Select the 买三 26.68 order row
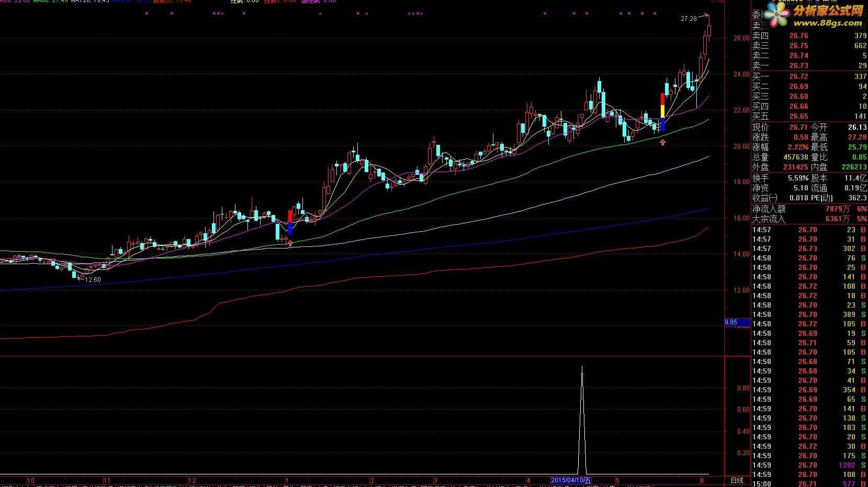Screen dimensions: 868x487 pyautogui.click(x=809, y=96)
